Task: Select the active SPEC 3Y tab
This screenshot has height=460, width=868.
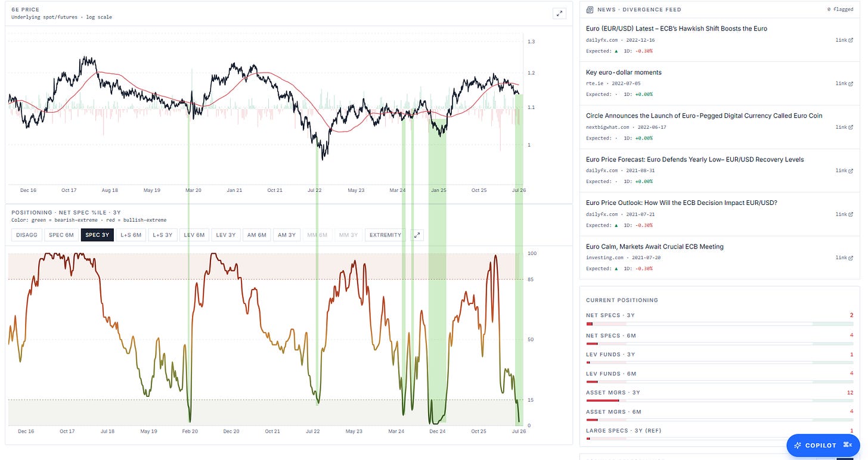Action: [x=97, y=235]
